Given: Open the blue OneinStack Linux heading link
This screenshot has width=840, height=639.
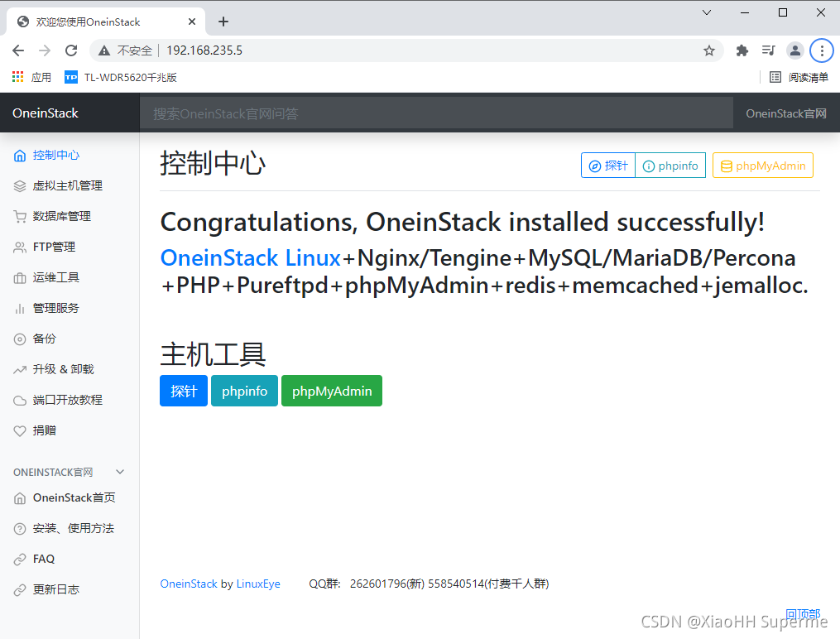Looking at the screenshot, I should pos(250,258).
